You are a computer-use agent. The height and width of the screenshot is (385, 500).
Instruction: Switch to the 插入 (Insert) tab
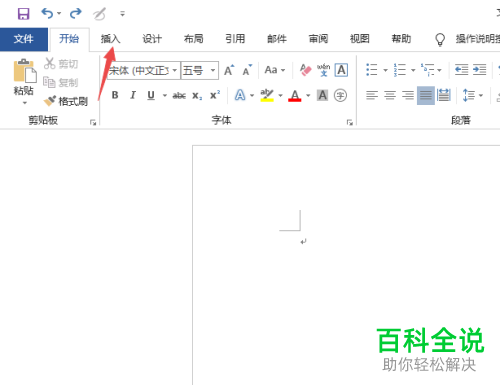pyautogui.click(x=110, y=39)
